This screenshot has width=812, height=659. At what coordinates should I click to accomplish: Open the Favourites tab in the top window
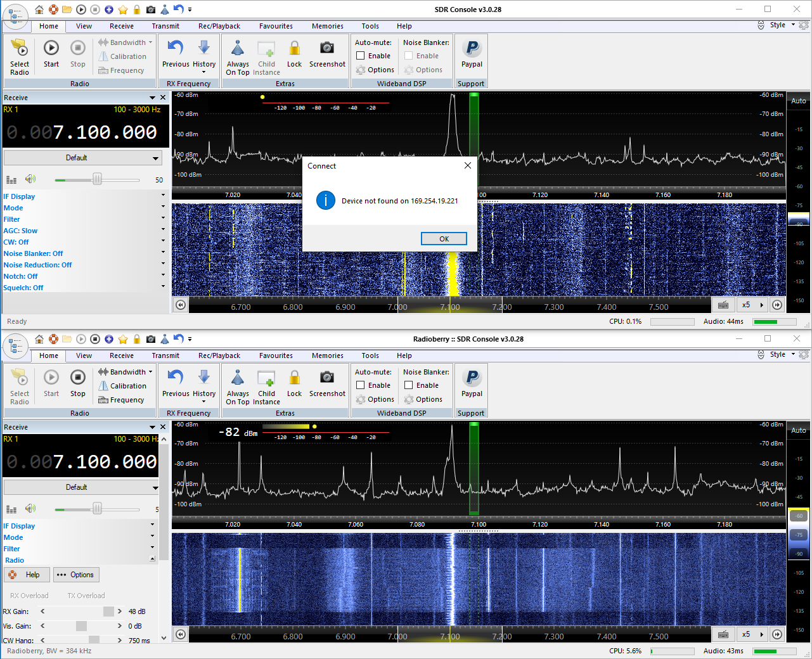[x=276, y=26]
